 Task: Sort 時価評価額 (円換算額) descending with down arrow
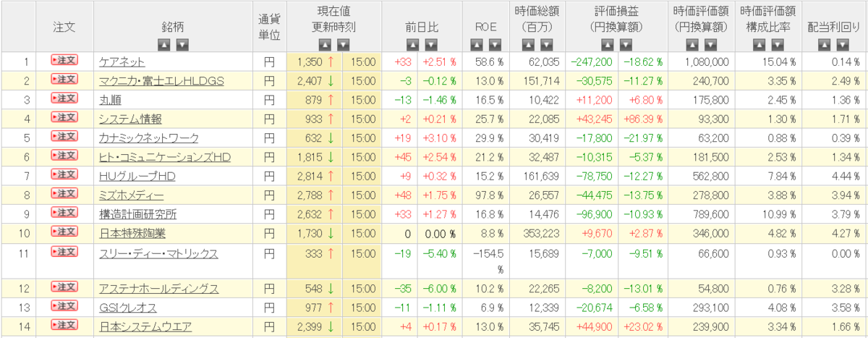[x=709, y=45]
